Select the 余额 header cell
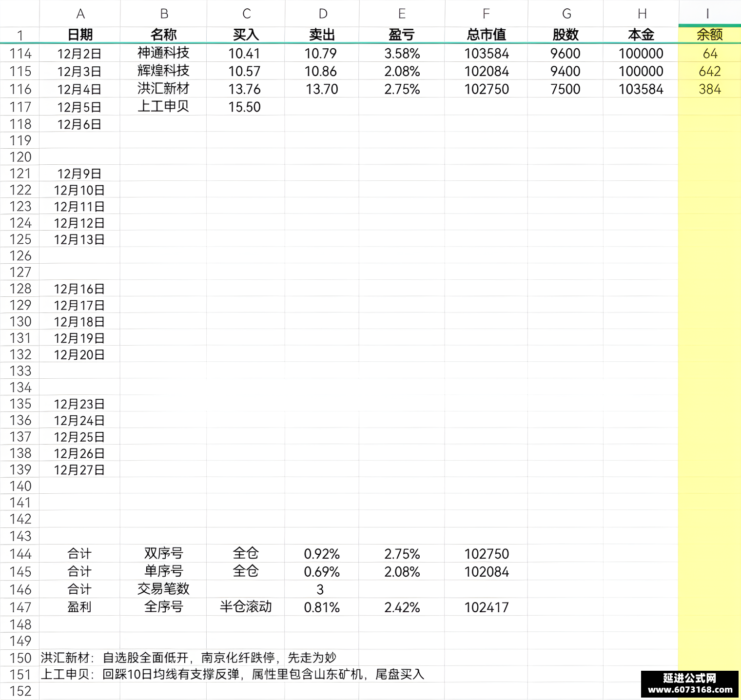This screenshot has height=700, width=741. [x=709, y=35]
